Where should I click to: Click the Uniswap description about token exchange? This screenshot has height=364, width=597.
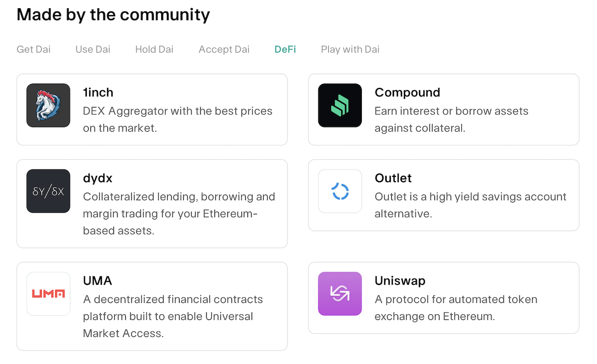tap(456, 308)
